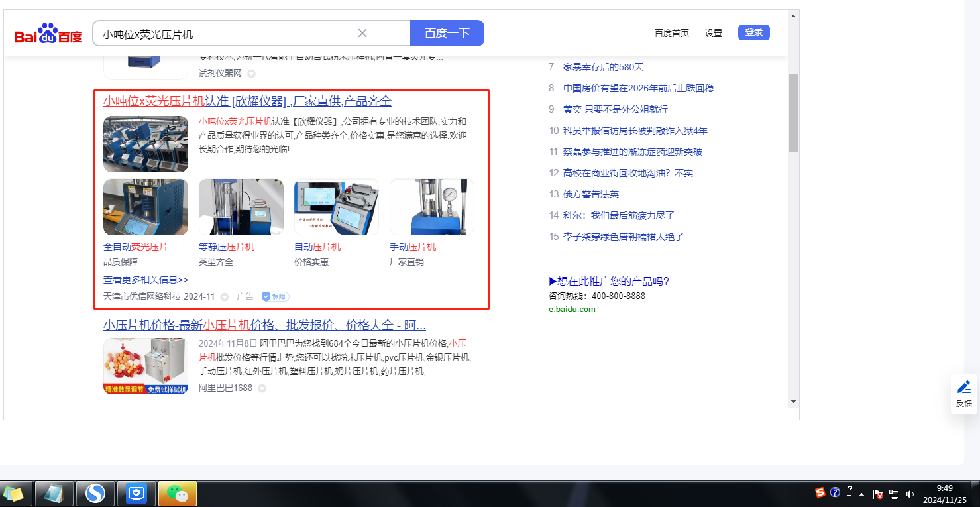Expand the dropdown next to 阿里巴巴1688
980x507 pixels.
click(x=262, y=388)
